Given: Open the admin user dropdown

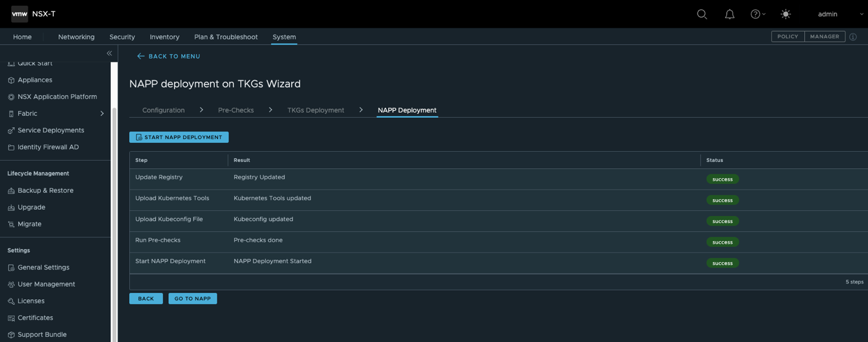Looking at the screenshot, I should point(840,14).
